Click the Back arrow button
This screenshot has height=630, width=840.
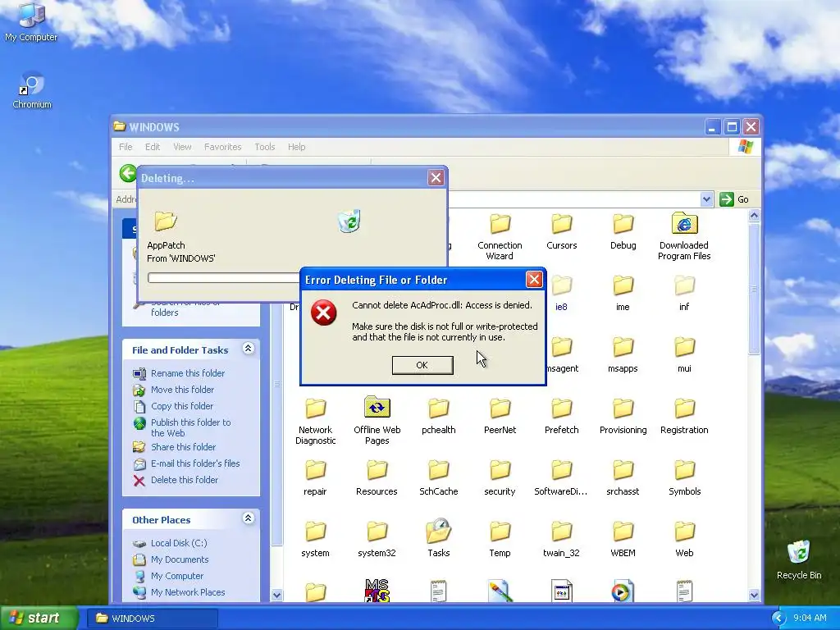click(127, 174)
